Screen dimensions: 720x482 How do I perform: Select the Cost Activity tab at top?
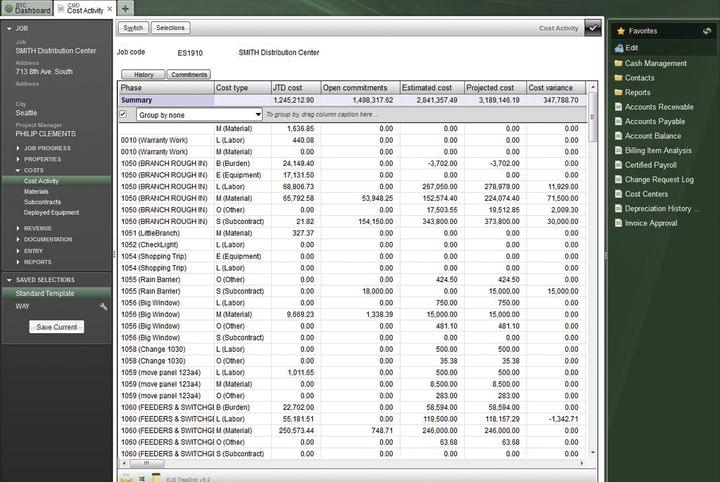click(85, 8)
